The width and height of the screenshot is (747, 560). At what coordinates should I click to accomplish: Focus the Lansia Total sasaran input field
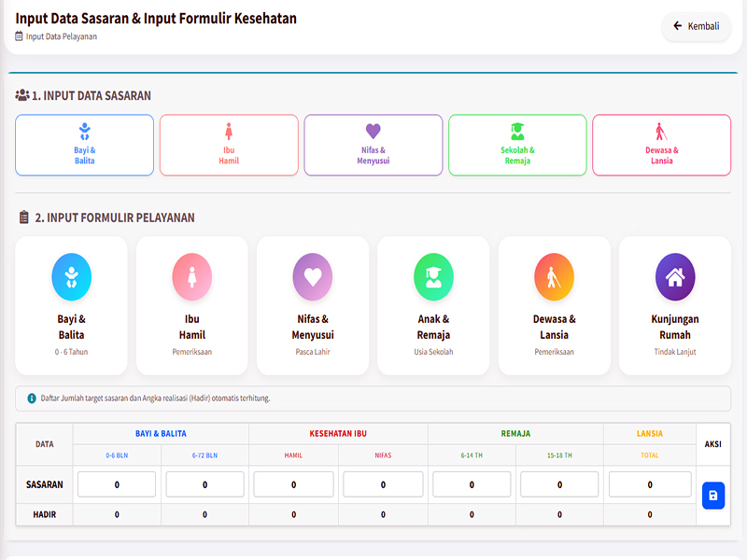click(x=649, y=484)
